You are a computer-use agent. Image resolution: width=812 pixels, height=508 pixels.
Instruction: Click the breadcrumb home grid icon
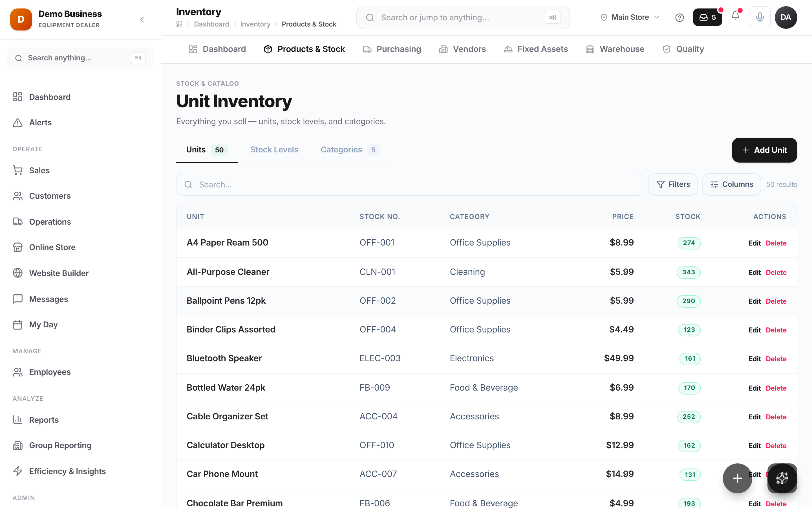pos(179,24)
